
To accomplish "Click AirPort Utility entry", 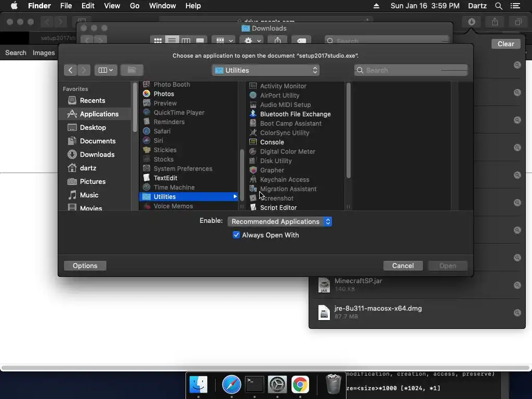I will 280,96.
